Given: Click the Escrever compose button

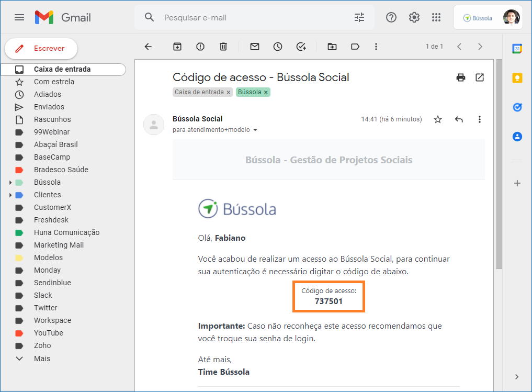Looking at the screenshot, I should pyautogui.click(x=41, y=49).
